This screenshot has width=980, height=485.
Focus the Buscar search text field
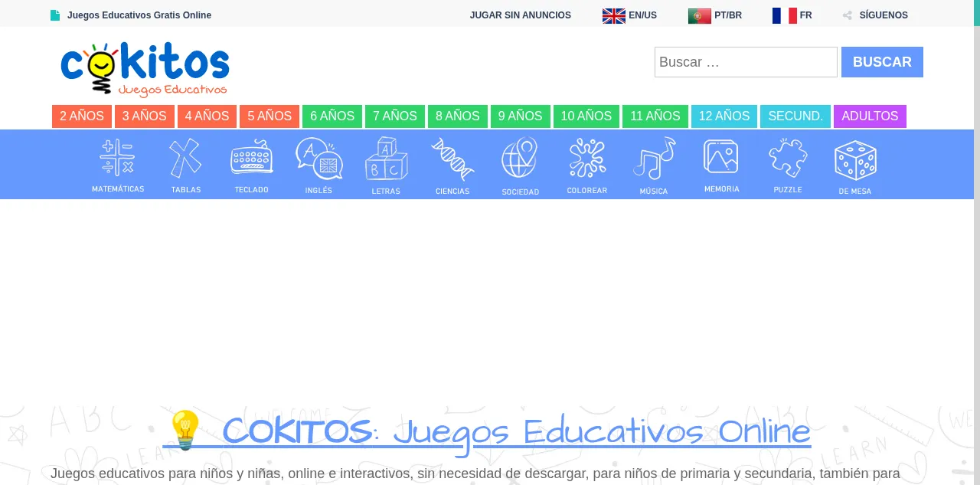tap(746, 62)
